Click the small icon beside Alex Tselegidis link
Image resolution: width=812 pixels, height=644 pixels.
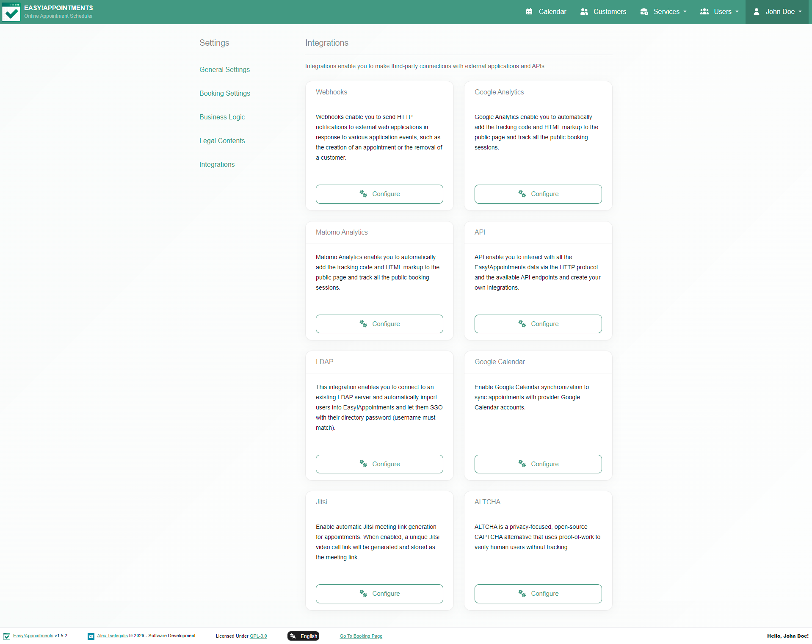pos(91,636)
